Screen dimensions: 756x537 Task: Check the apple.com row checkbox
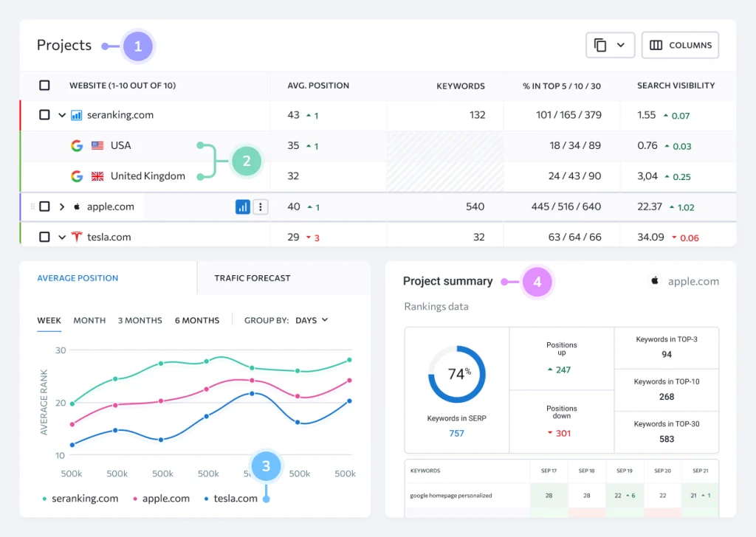44,207
